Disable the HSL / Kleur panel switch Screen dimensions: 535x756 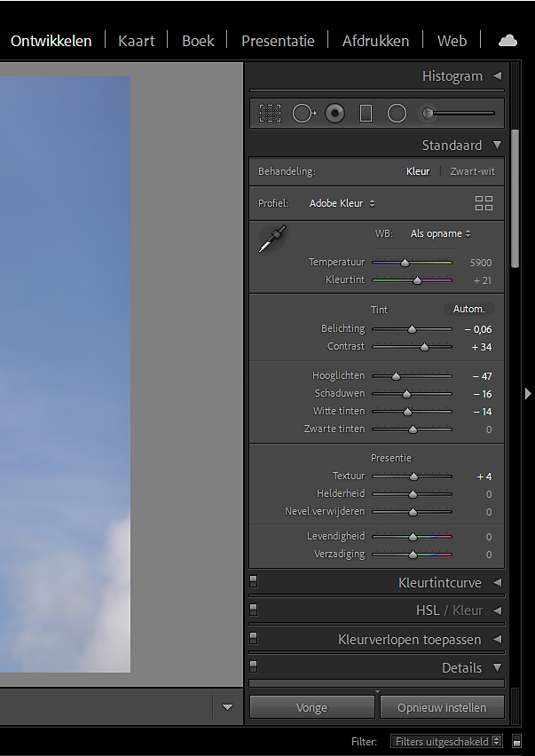pos(254,610)
